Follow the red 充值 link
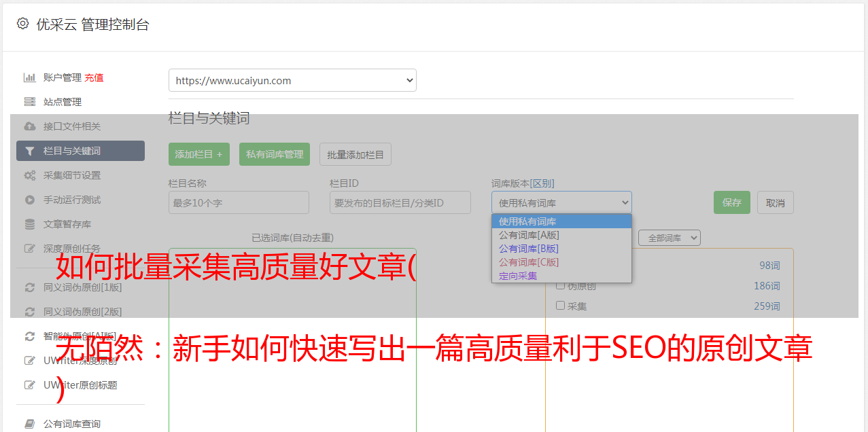Screen dimensions: 868x432 click(x=94, y=77)
